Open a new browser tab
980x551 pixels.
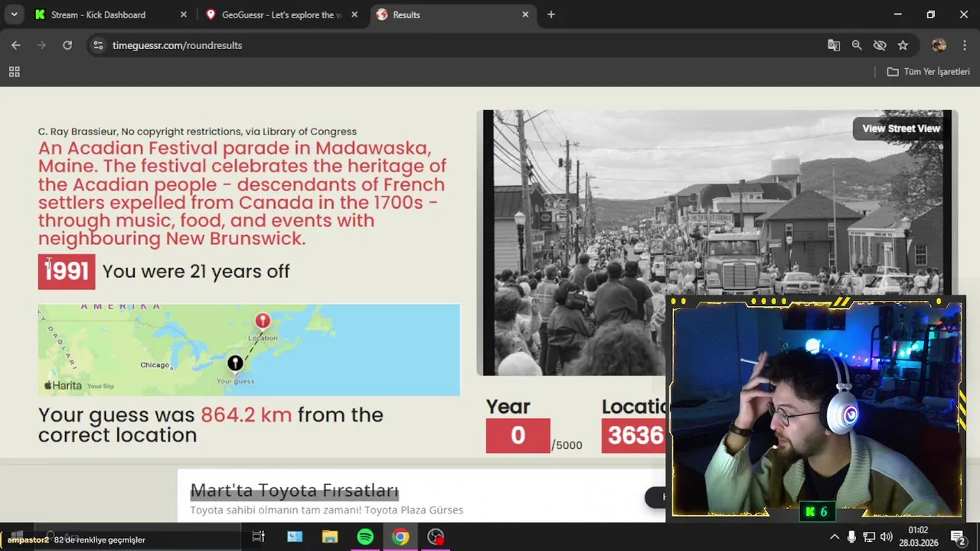[551, 15]
